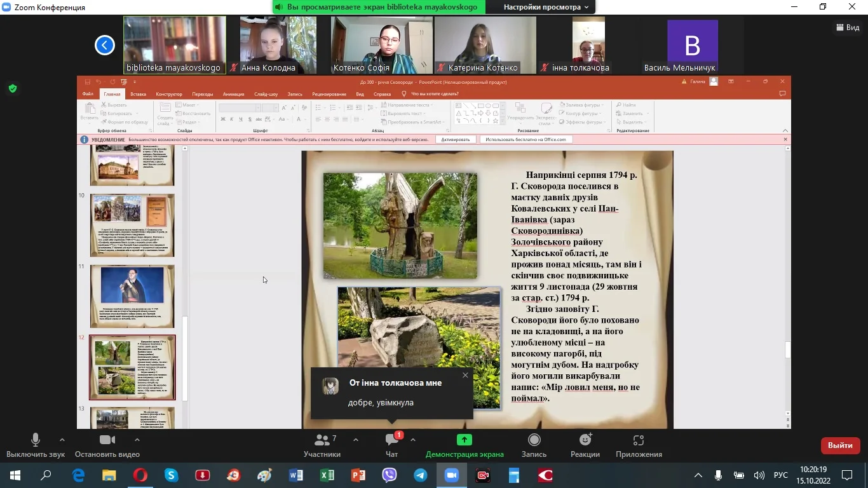Open Paint palette app from taskbar
Screen dimensions: 868x488
point(265,475)
